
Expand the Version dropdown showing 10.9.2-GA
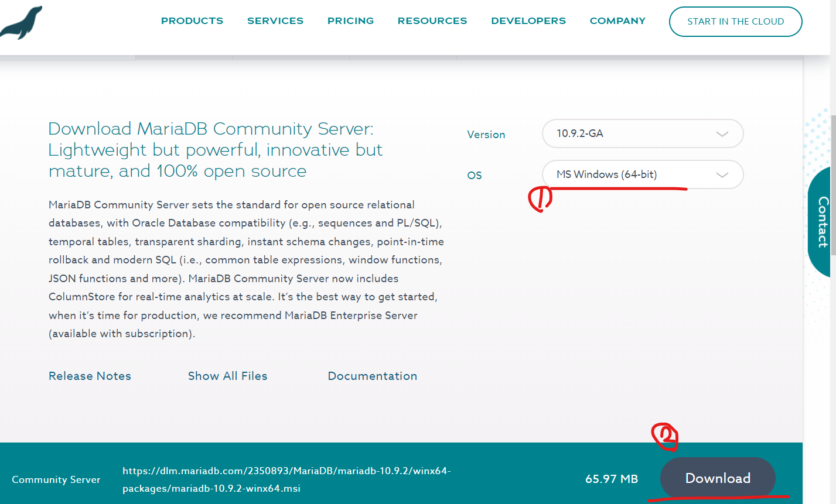tap(643, 133)
